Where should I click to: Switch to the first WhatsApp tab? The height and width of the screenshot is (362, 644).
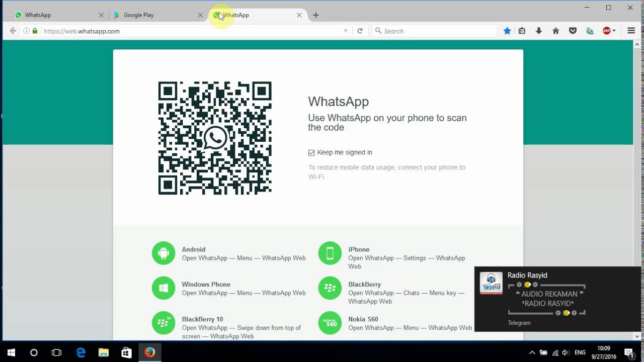(59, 15)
